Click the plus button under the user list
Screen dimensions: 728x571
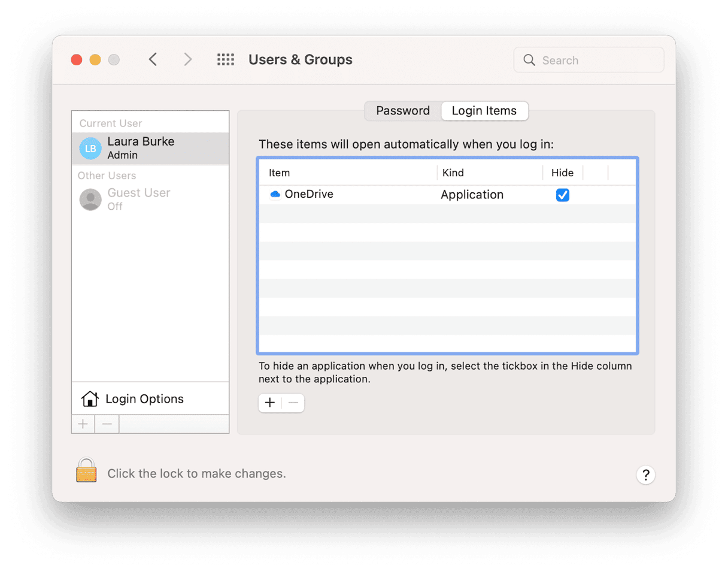(x=83, y=424)
